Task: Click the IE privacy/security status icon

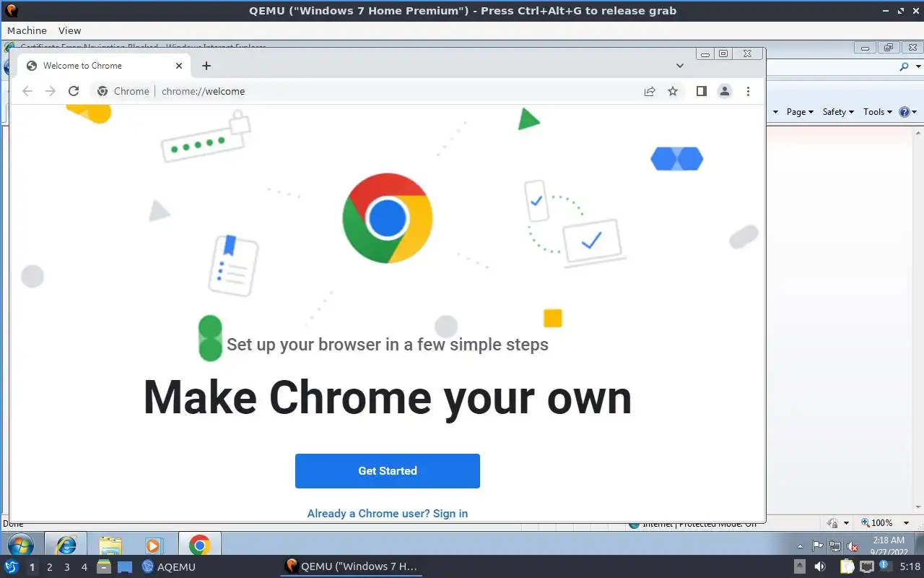Action: pos(832,523)
